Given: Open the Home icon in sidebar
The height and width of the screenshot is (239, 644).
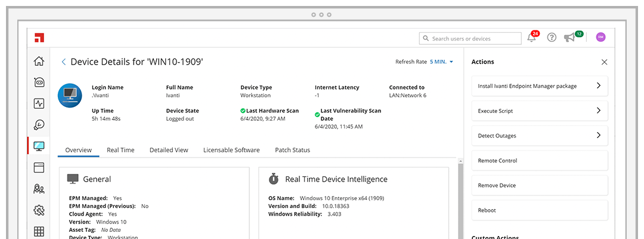Looking at the screenshot, I should pos(39,62).
